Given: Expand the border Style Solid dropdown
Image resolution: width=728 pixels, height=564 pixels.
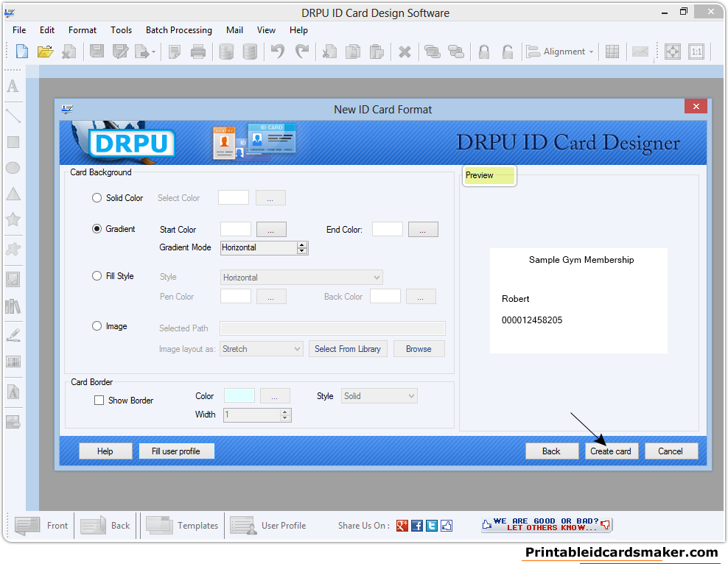Looking at the screenshot, I should coord(379,396).
